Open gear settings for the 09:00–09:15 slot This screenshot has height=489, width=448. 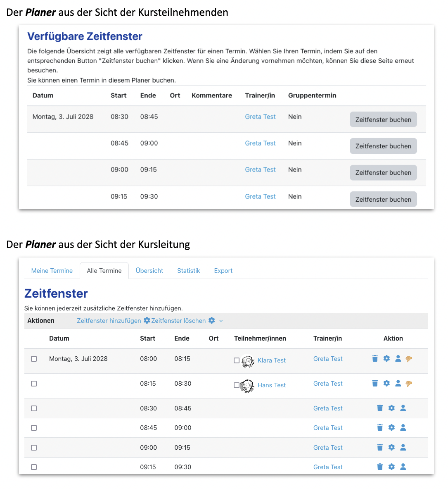(x=391, y=447)
